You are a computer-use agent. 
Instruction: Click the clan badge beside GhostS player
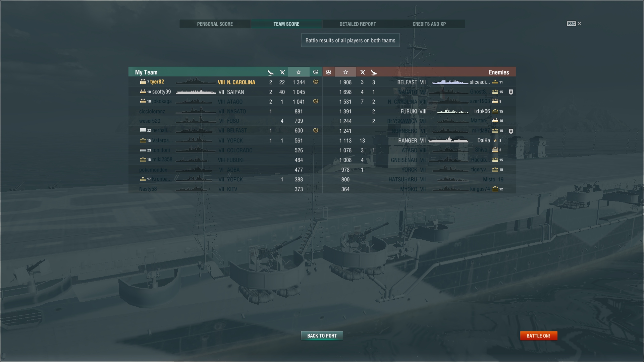pos(511,92)
